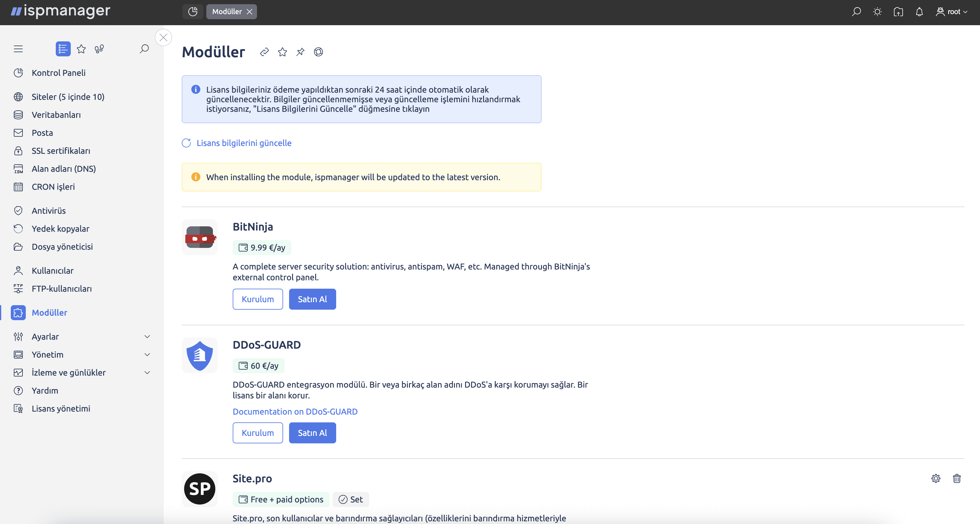This screenshot has height=524, width=980.
Task: Open Dosya yöneticisi
Action: [x=62, y=246]
